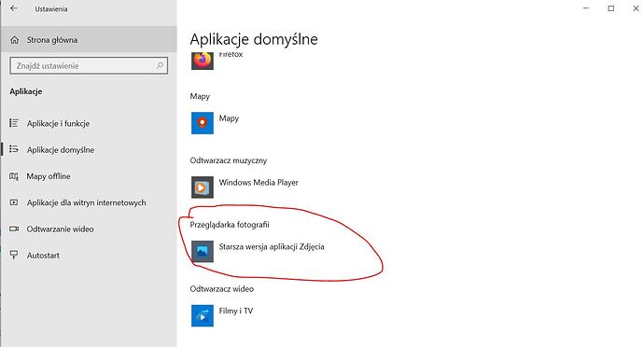Maximize the Ustawienia window
This screenshot has width=644, height=347.
point(611,8)
